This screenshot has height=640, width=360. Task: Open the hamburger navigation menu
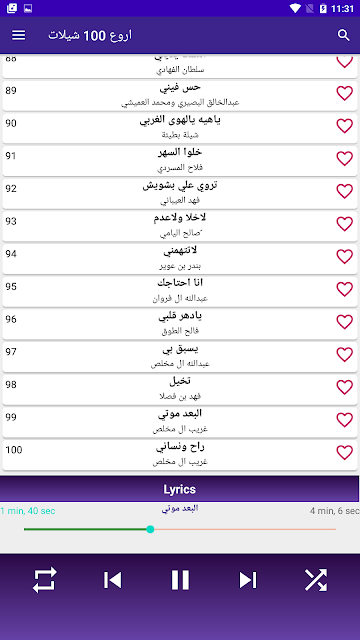[x=18, y=35]
